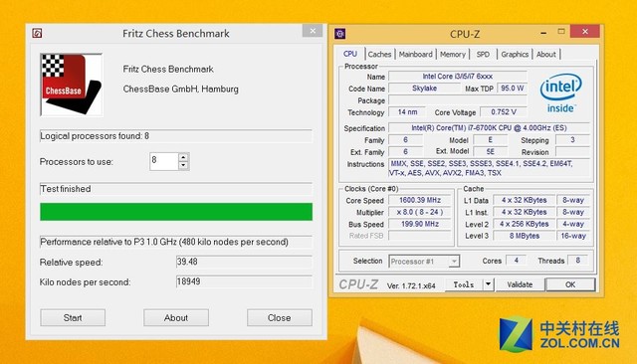This screenshot has height=364, width=637.
Task: Click the Ext. Family value '6'
Action: click(x=405, y=152)
